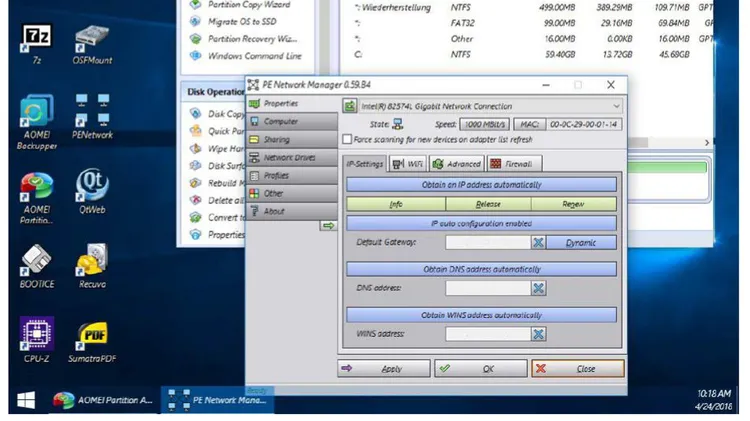Click the Default Gateway input field
The height and width of the screenshot is (421, 750).
point(488,243)
